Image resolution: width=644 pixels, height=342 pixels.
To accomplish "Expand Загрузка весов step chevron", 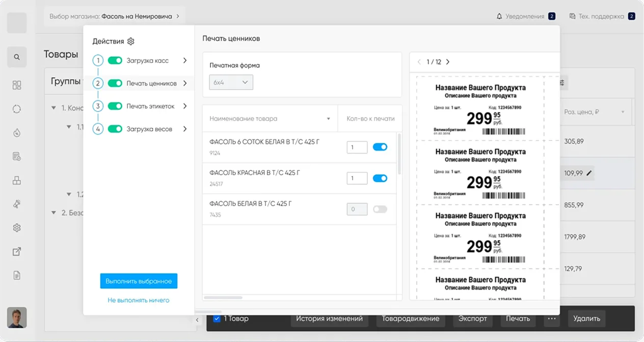I will pos(185,129).
